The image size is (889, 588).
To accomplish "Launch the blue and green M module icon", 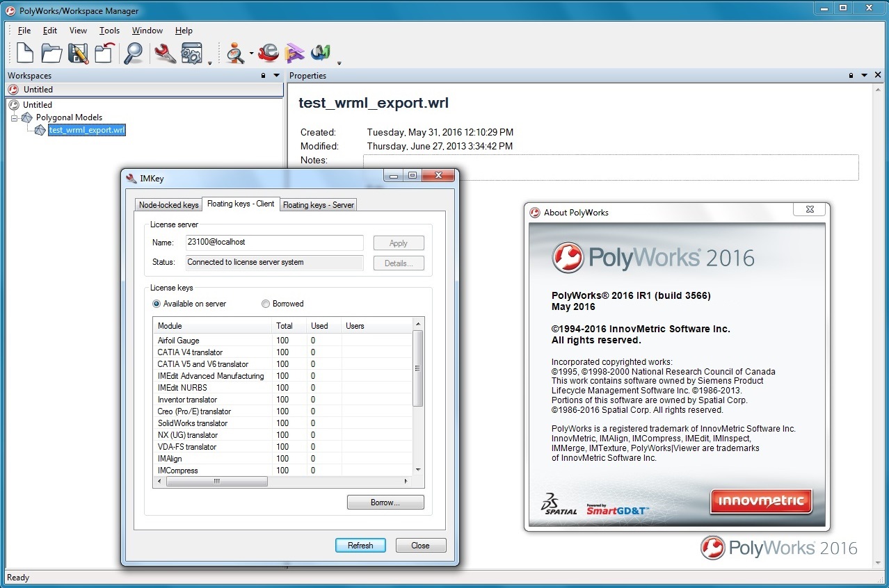I will pos(321,54).
